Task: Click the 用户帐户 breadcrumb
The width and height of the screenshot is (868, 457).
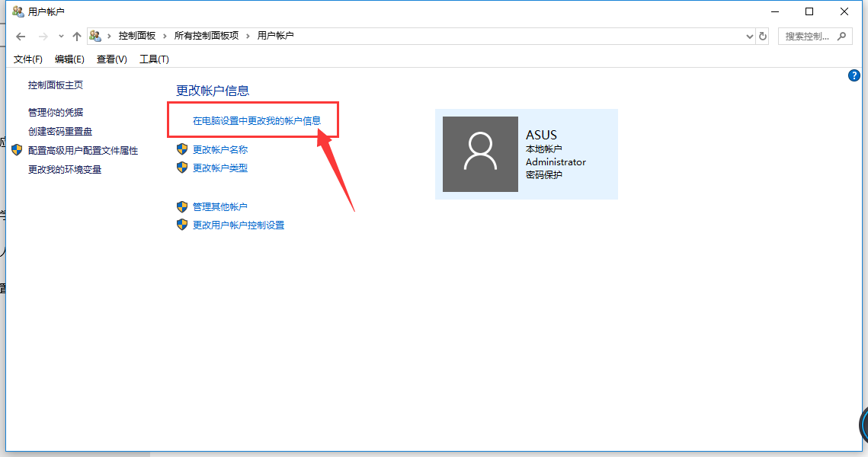Action: tap(275, 36)
